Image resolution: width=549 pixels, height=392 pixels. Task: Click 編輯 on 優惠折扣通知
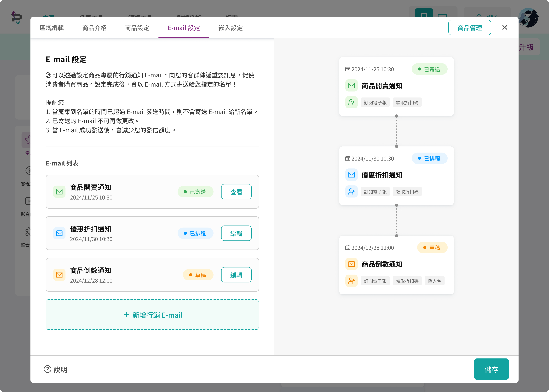236,233
